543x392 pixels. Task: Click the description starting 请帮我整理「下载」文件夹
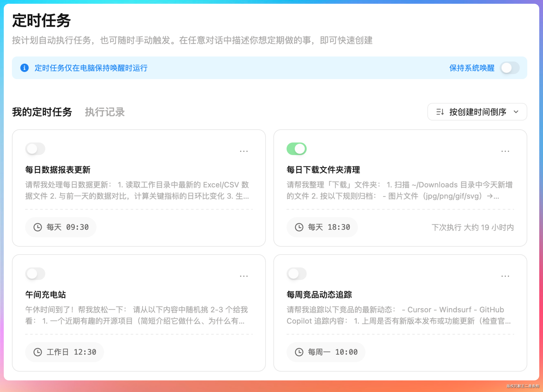[x=399, y=190]
